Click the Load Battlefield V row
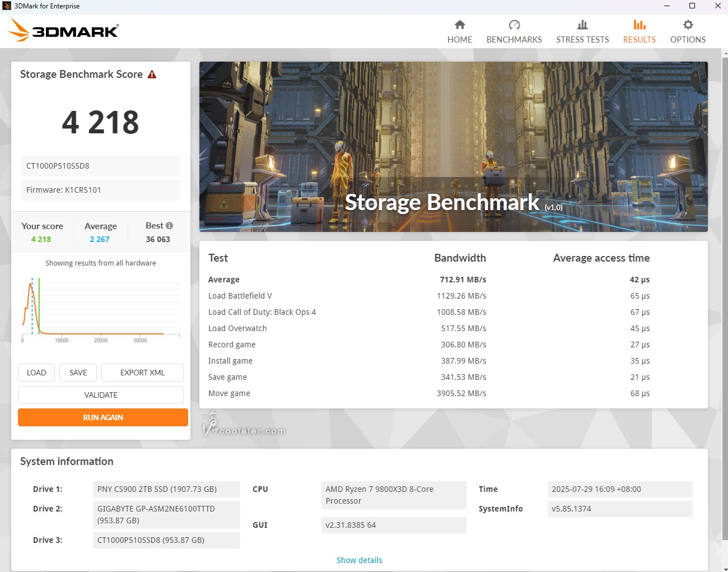 coord(429,296)
